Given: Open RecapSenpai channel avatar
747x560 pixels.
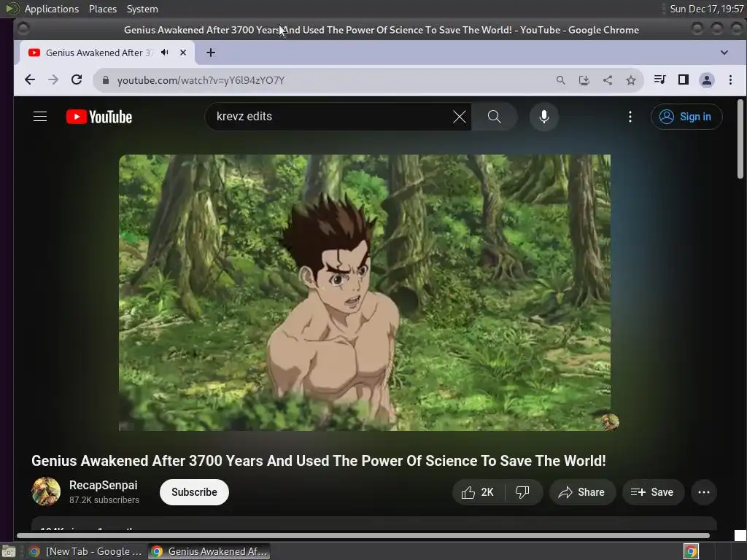Looking at the screenshot, I should coord(46,491).
